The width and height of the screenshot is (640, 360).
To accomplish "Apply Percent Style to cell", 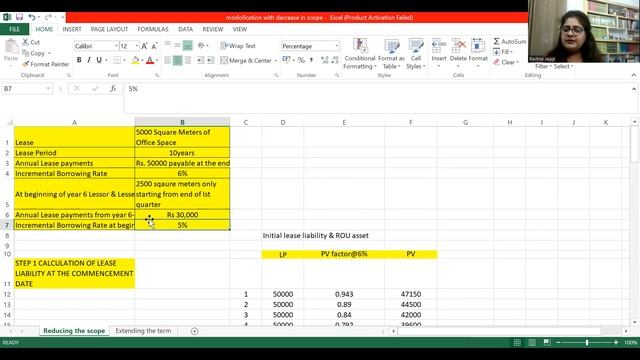I will 301,60.
